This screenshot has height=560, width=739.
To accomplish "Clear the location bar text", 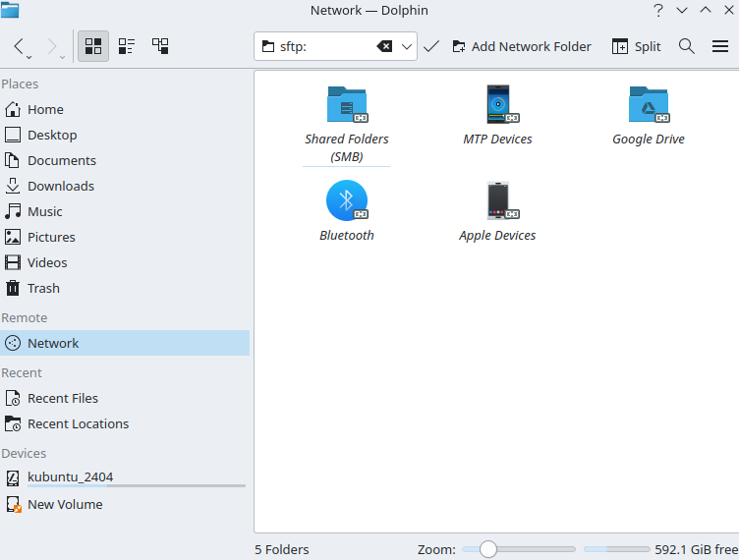I will (385, 46).
